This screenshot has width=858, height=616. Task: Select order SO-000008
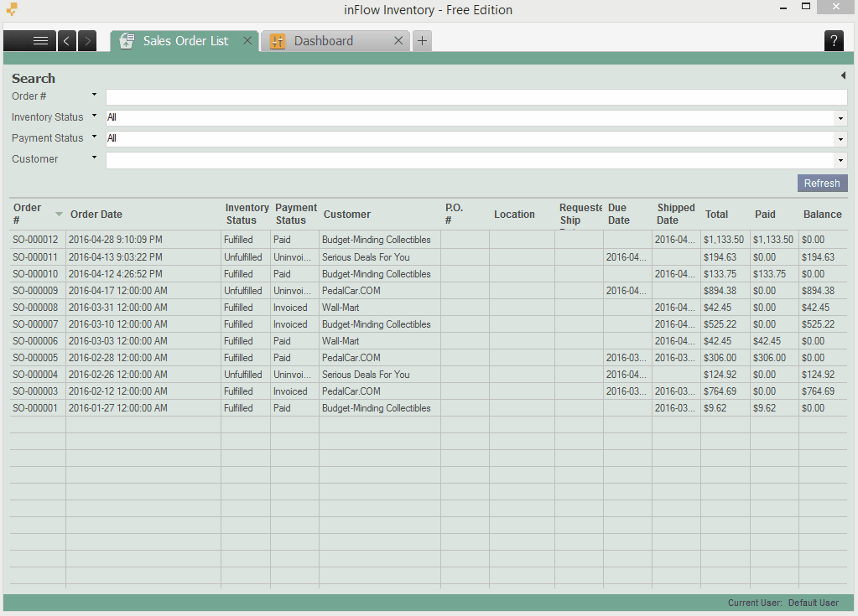(x=35, y=308)
